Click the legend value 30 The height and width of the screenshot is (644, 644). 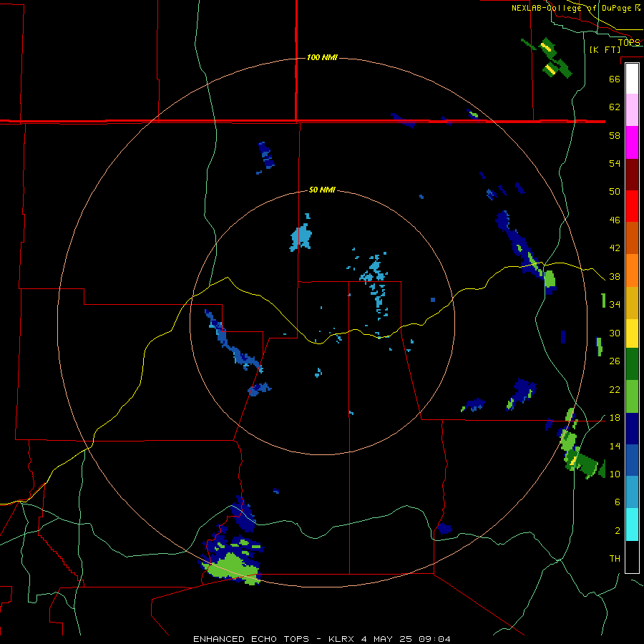tap(615, 333)
